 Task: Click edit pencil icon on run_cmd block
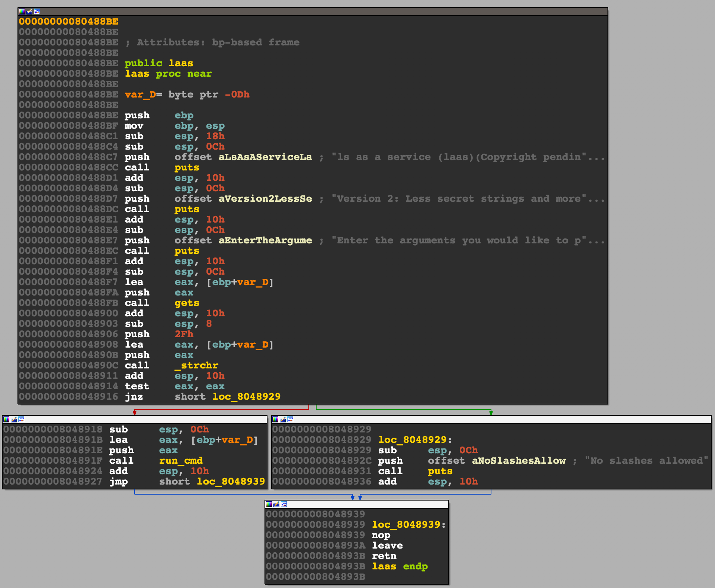coord(14,419)
